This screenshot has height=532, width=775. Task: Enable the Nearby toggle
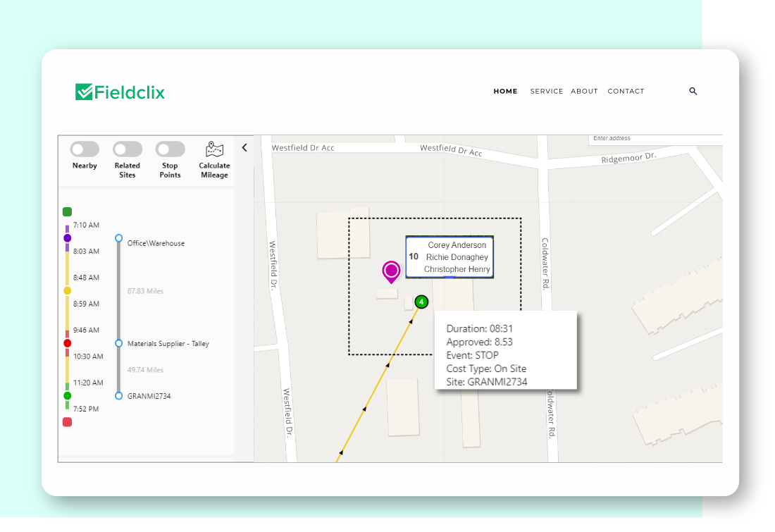pyautogui.click(x=85, y=149)
